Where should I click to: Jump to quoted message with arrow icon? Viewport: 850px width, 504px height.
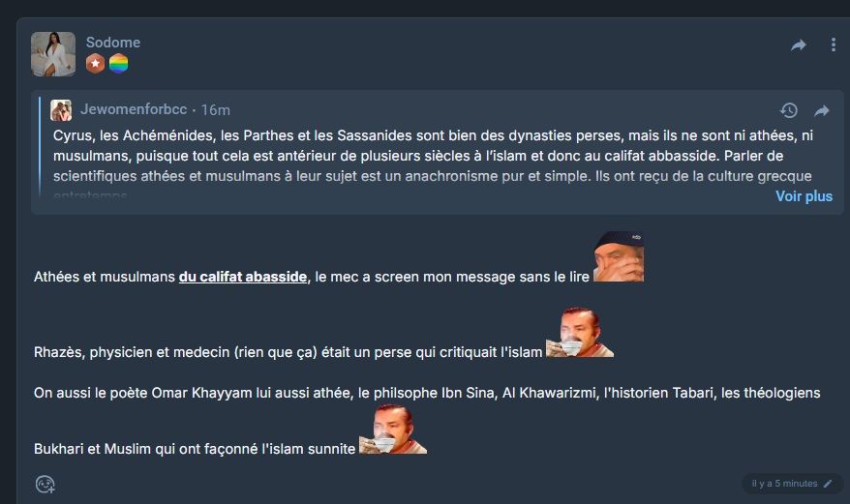(822, 111)
